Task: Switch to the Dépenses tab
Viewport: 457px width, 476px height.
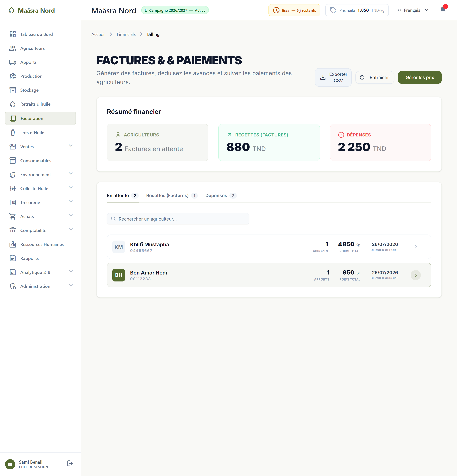Action: click(221, 196)
